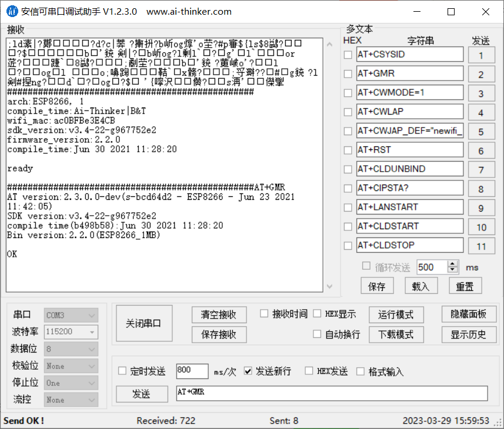Viewport: 504px width, 429px height.
Task: Click inside the AT+GMR send input field
Action: (329, 393)
